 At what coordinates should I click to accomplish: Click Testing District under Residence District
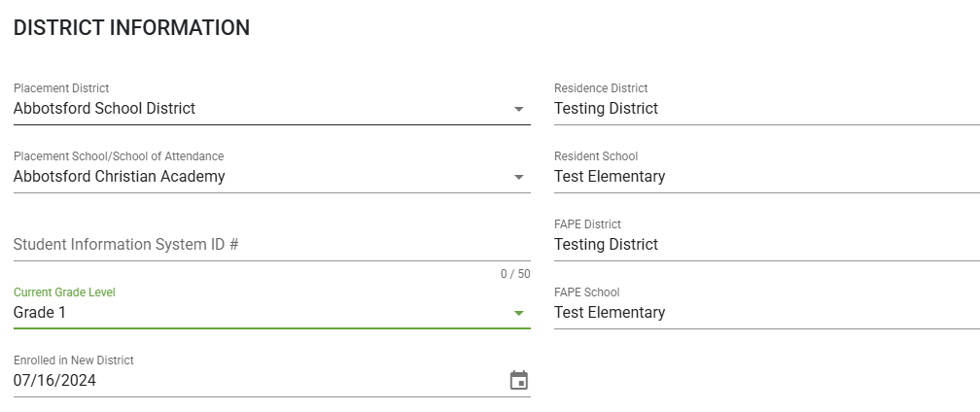pos(607,109)
